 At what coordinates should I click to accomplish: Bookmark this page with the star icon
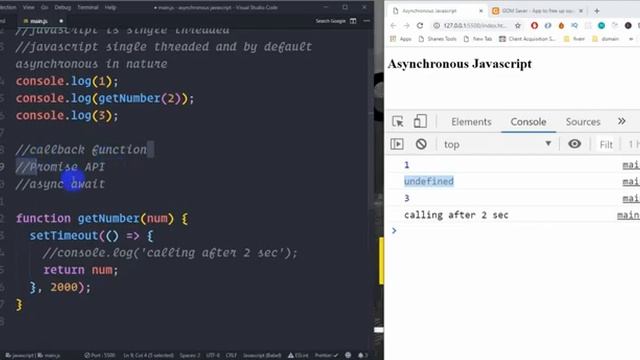pyautogui.click(x=518, y=25)
